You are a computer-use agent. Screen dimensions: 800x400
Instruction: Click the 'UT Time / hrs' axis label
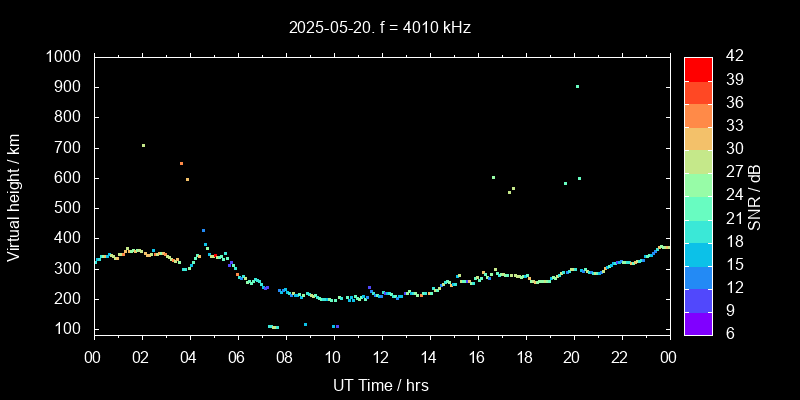coord(380,385)
